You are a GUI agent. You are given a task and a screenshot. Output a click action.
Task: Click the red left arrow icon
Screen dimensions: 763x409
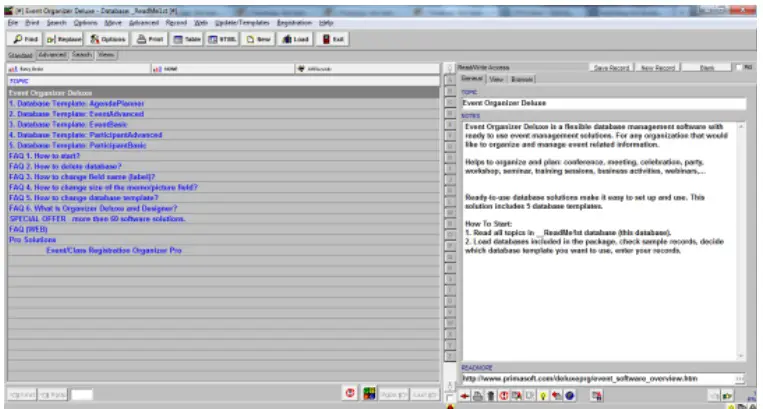[465, 396]
